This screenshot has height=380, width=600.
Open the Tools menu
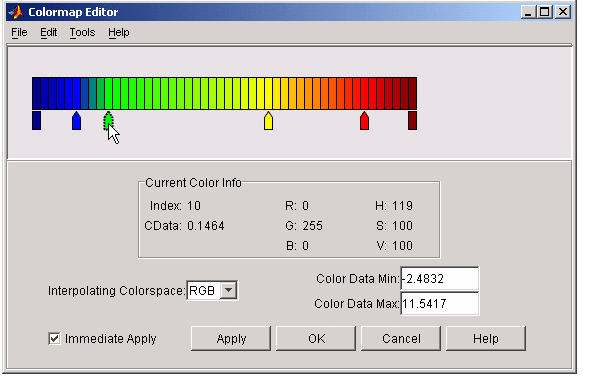tap(82, 33)
